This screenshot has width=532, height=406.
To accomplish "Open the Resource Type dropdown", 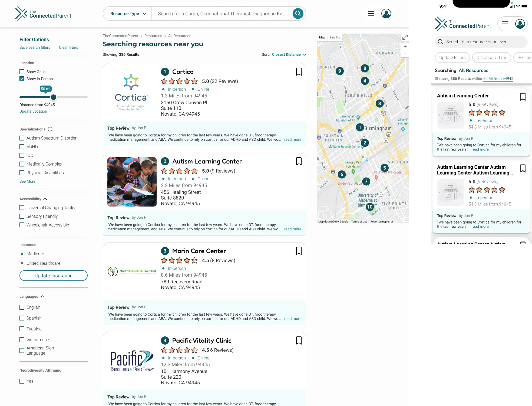I will (x=127, y=13).
